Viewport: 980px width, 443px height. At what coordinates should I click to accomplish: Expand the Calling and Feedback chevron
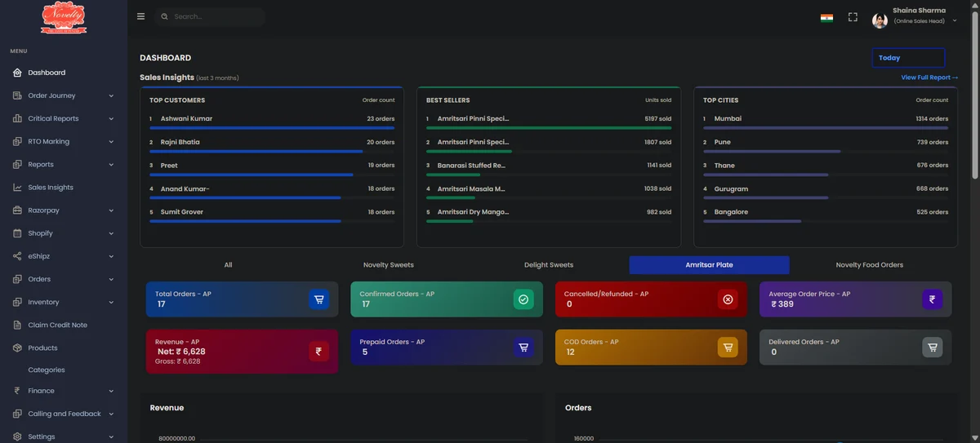pos(111,414)
